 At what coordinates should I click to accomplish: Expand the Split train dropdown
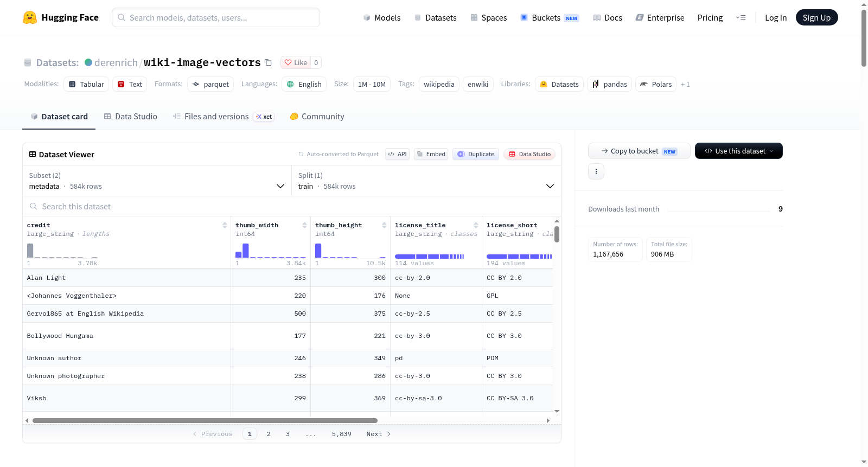426,181
